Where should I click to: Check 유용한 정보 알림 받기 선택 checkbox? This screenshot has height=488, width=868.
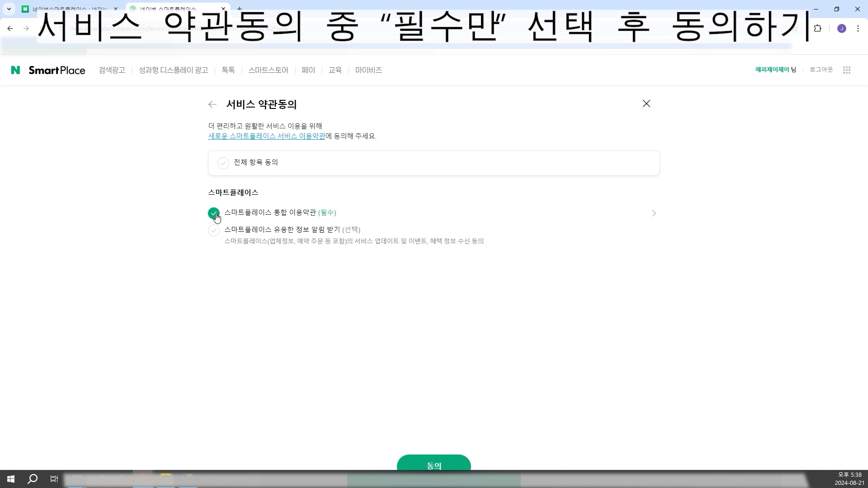point(214,230)
